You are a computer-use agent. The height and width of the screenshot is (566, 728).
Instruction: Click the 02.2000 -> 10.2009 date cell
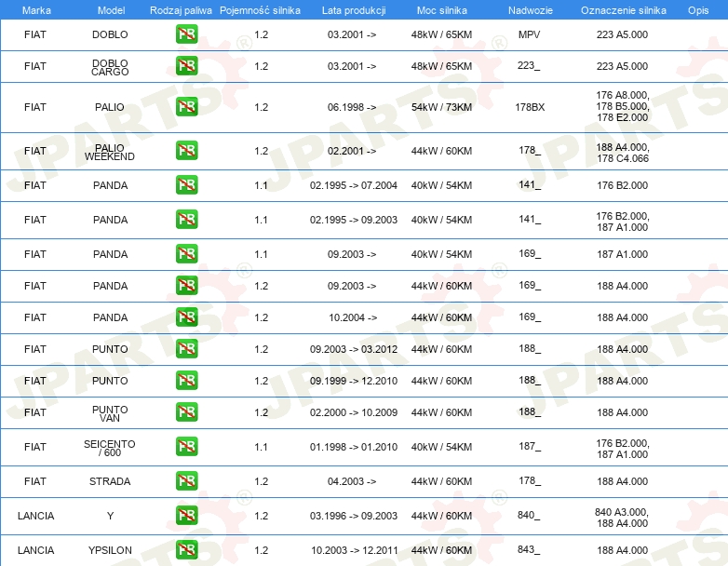(x=354, y=412)
